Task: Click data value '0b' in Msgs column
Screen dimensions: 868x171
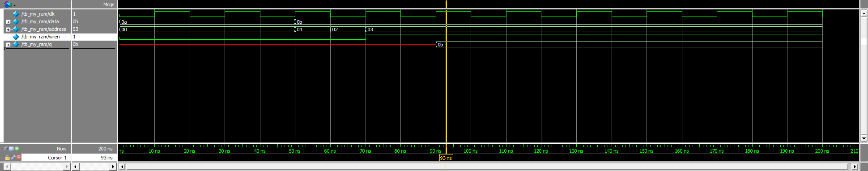Action: (75, 21)
